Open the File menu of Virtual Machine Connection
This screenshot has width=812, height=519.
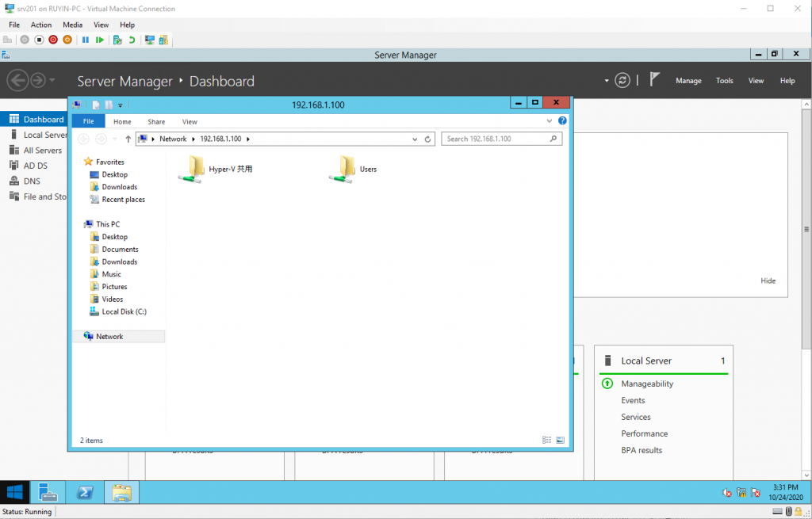[14, 25]
